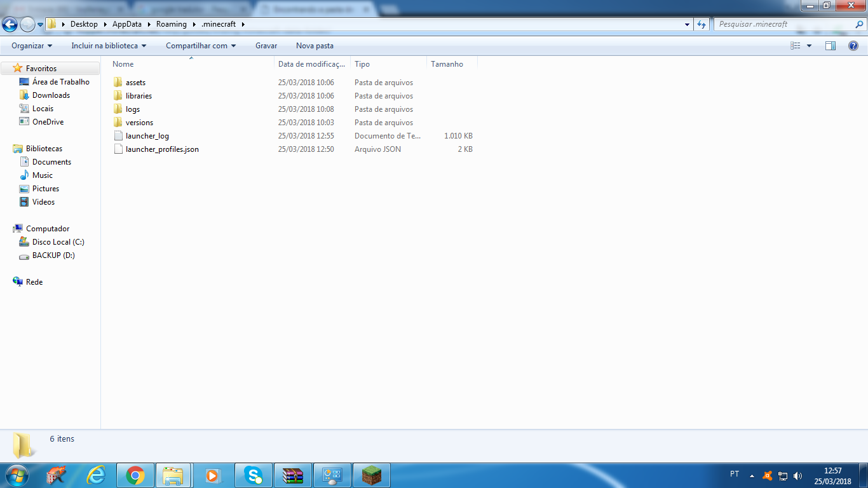Click the network icon in the system tray
This screenshot has height=488, width=868.
783,475
